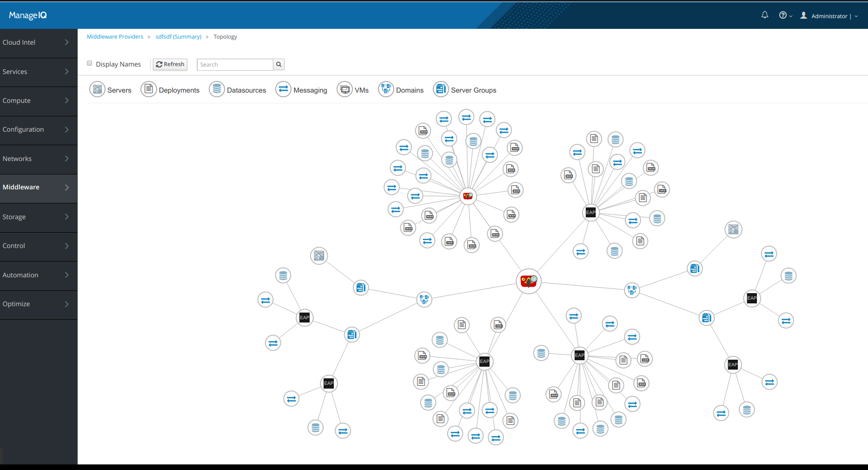Screen dimensions: 868x470
Task: Enable the Display Names checkbox
Action: (x=90, y=64)
